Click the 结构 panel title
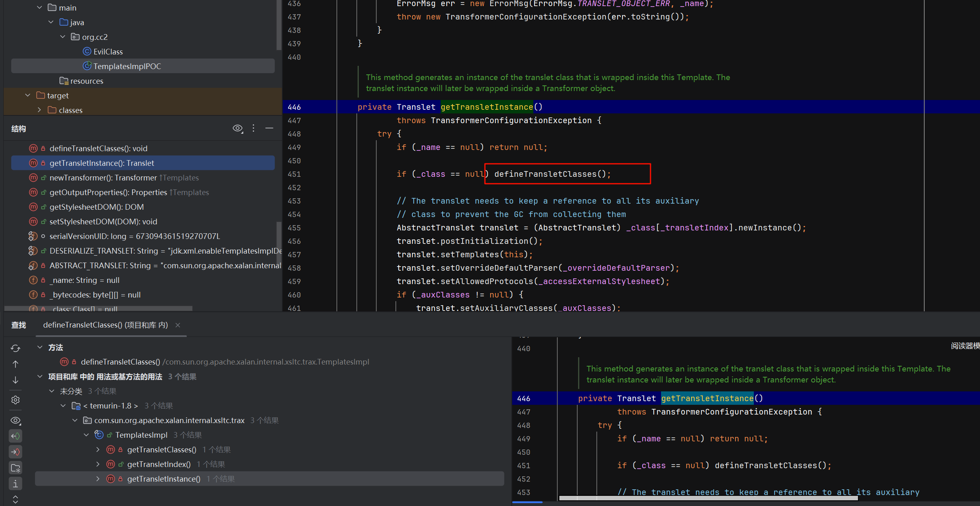 (x=19, y=129)
